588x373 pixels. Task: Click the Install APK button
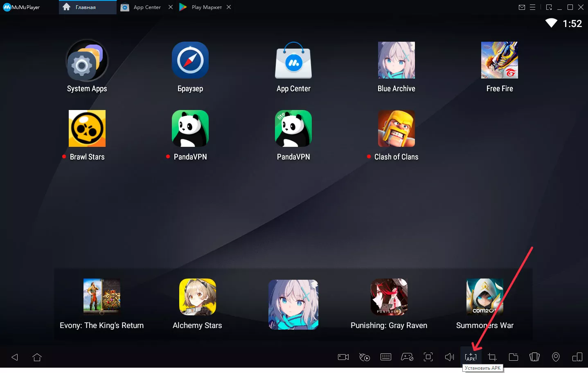(471, 357)
